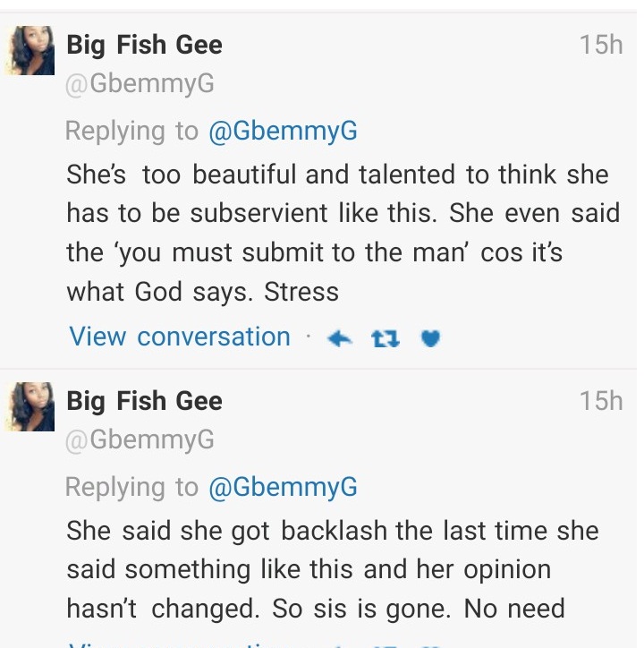The height and width of the screenshot is (648, 644).
Task: Open the tweet text starting 'She's too beautiful'
Action: point(337,233)
